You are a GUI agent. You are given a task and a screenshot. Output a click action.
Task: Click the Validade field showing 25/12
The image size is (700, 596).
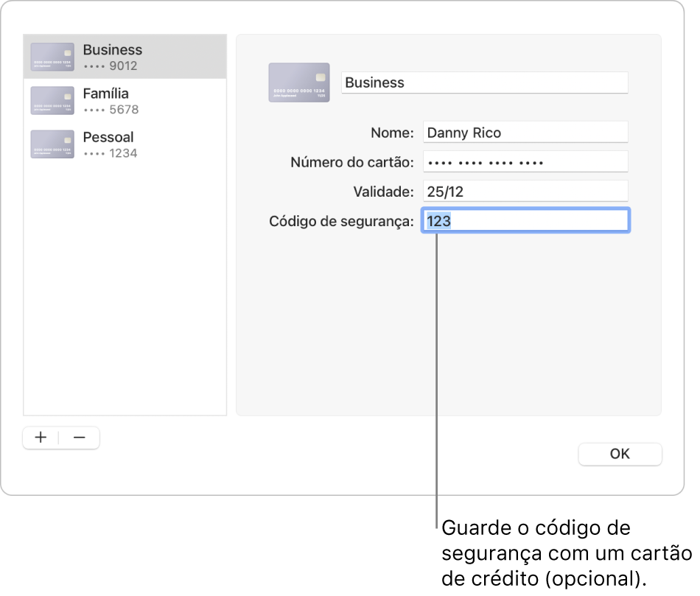pyautogui.click(x=525, y=192)
